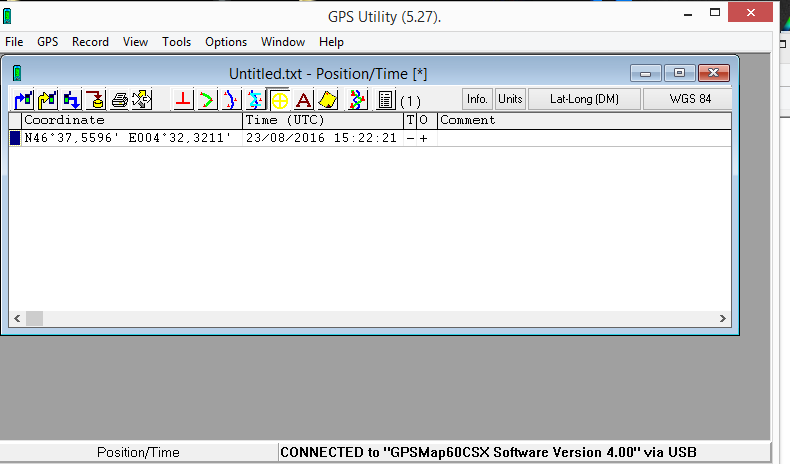Open the Record menu
The width and height of the screenshot is (790, 464).
point(90,42)
